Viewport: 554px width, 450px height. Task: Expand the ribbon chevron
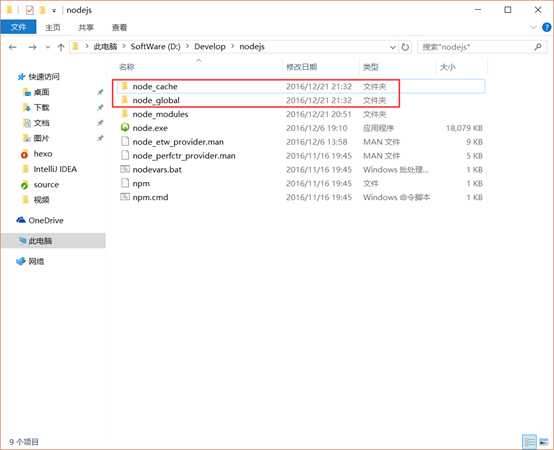coord(533,27)
